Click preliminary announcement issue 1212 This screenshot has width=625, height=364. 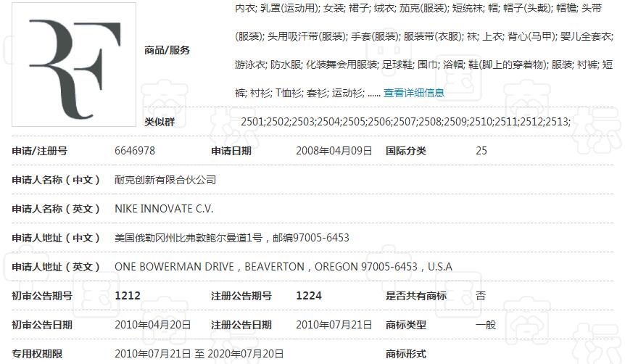point(128,296)
